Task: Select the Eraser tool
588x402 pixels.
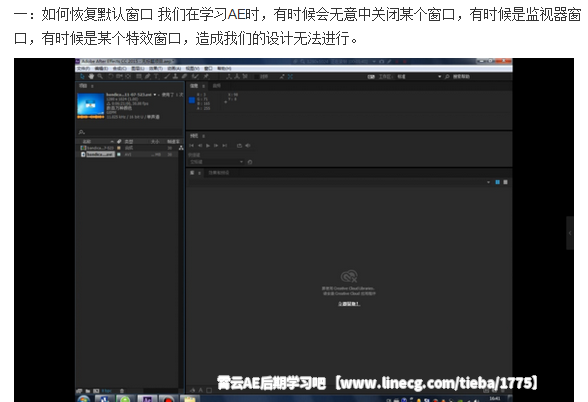Action: pos(184,76)
